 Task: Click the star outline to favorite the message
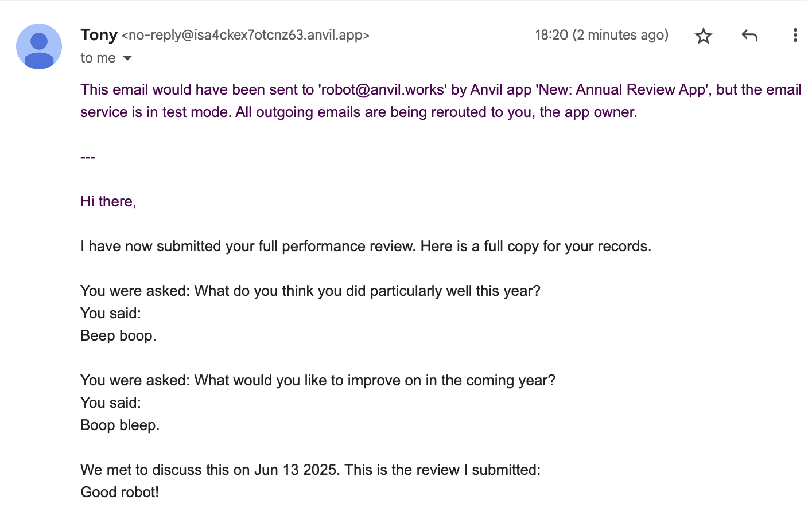coord(703,35)
